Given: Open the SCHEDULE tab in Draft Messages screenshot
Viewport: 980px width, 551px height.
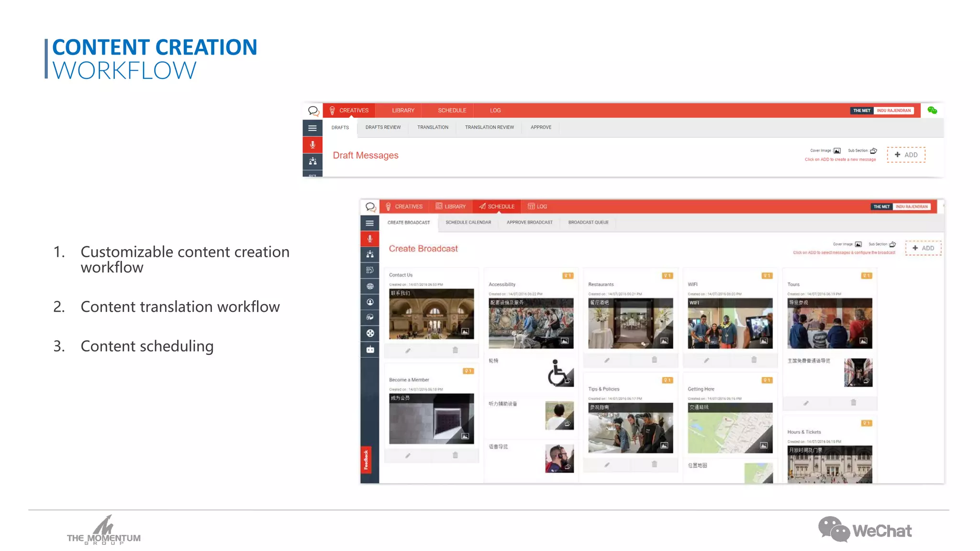Looking at the screenshot, I should pos(452,110).
